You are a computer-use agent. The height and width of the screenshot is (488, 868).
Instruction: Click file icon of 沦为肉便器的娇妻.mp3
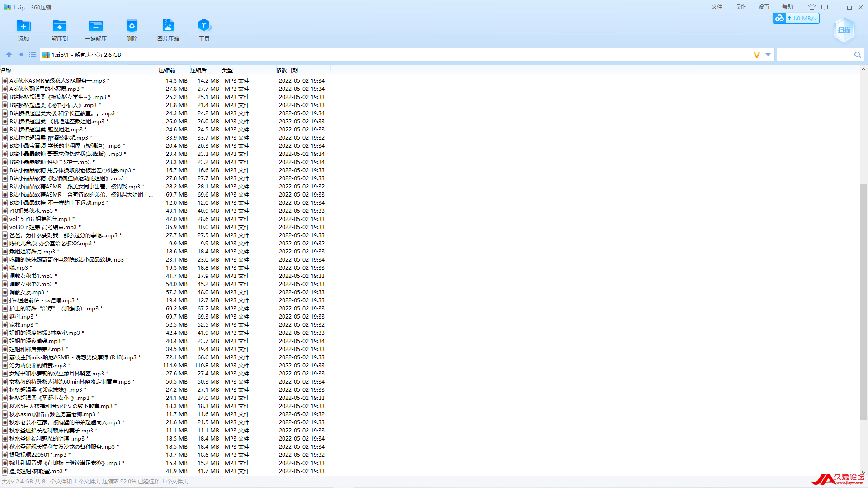5,366
